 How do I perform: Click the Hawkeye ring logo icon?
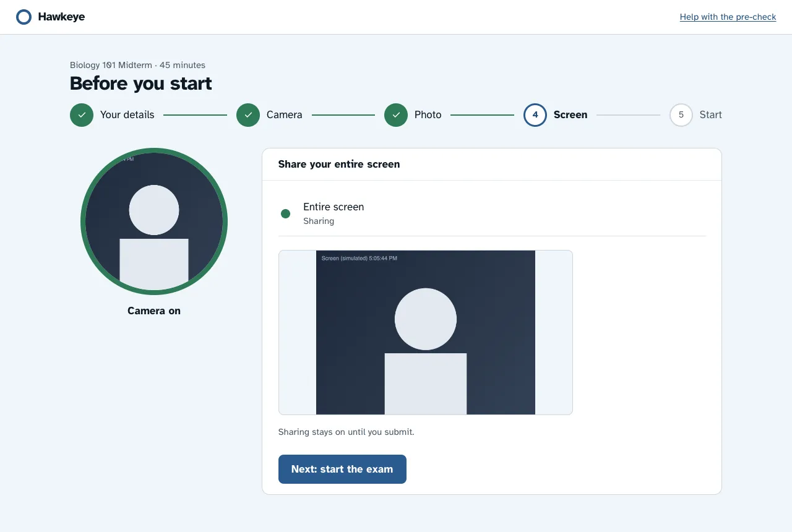[24, 17]
